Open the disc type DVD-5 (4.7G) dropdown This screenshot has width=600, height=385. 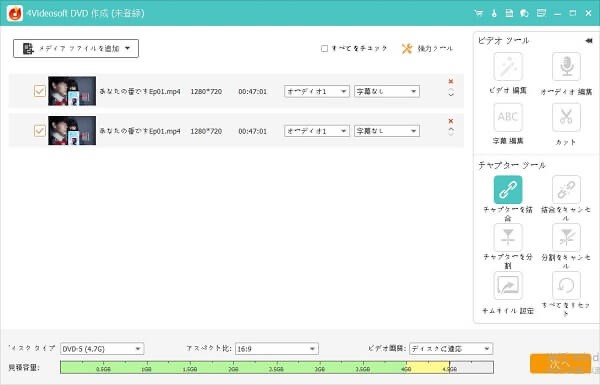[x=102, y=349]
